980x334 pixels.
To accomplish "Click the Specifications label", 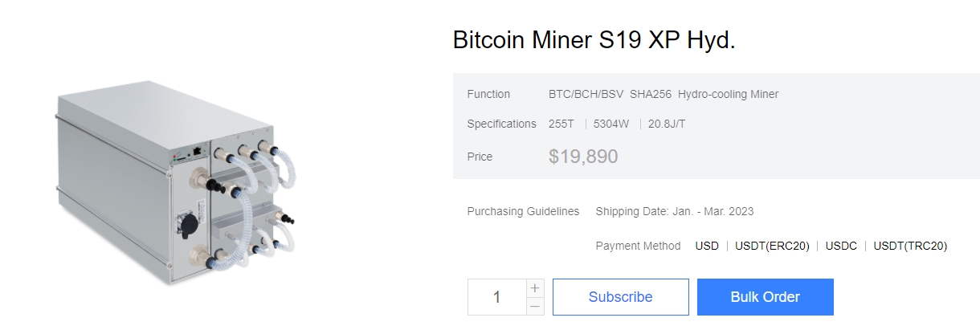I will coord(501,124).
